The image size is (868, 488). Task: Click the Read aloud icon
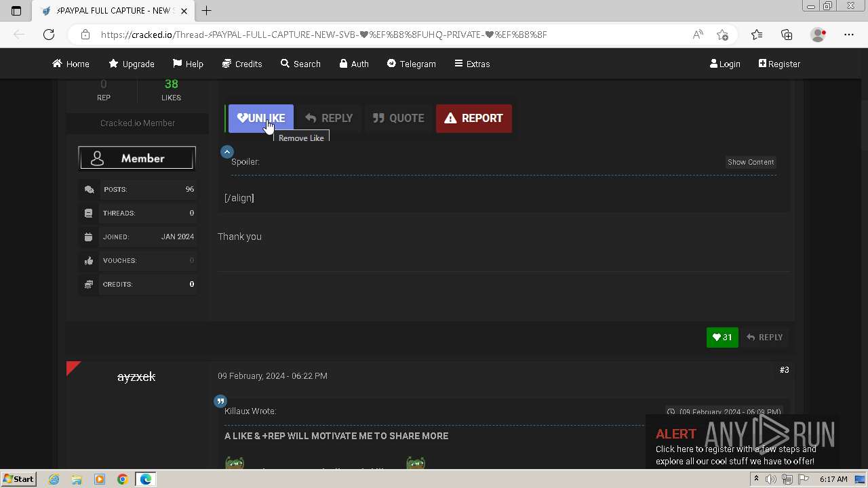[x=697, y=35]
